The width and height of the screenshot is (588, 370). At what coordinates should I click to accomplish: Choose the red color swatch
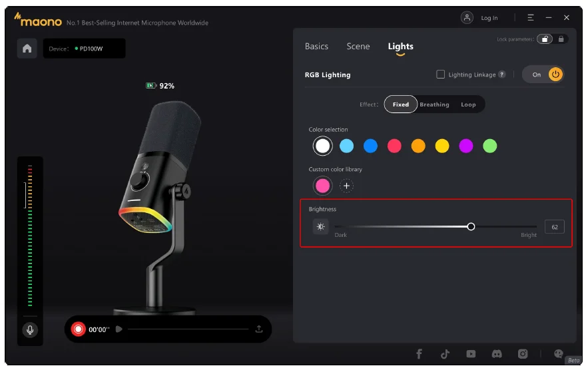[x=394, y=146]
